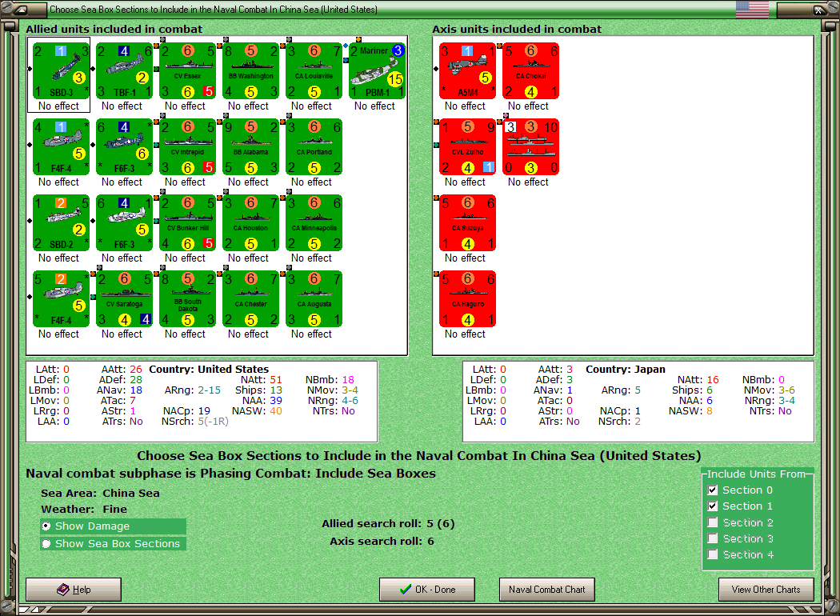Uncheck the Section 1 checkbox

713,506
